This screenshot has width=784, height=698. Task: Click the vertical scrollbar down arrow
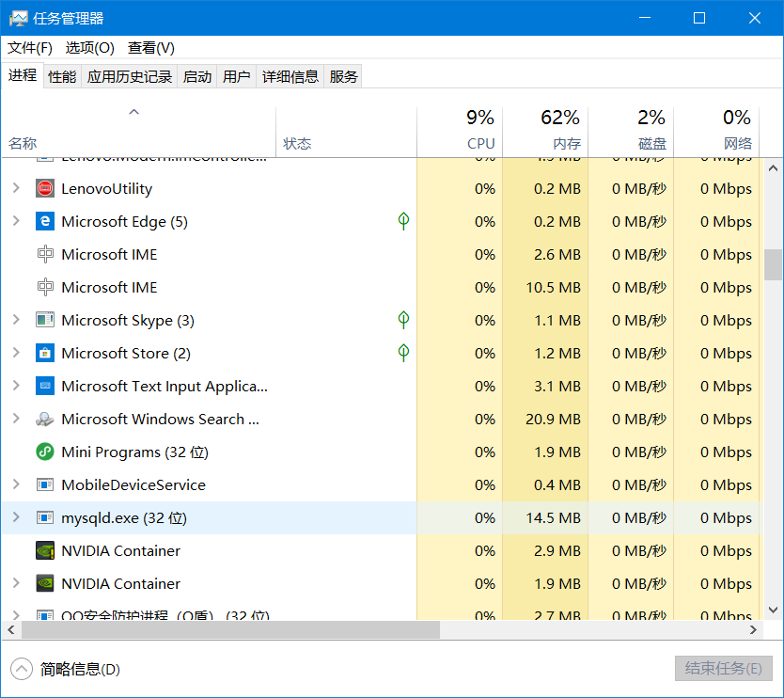[773, 610]
